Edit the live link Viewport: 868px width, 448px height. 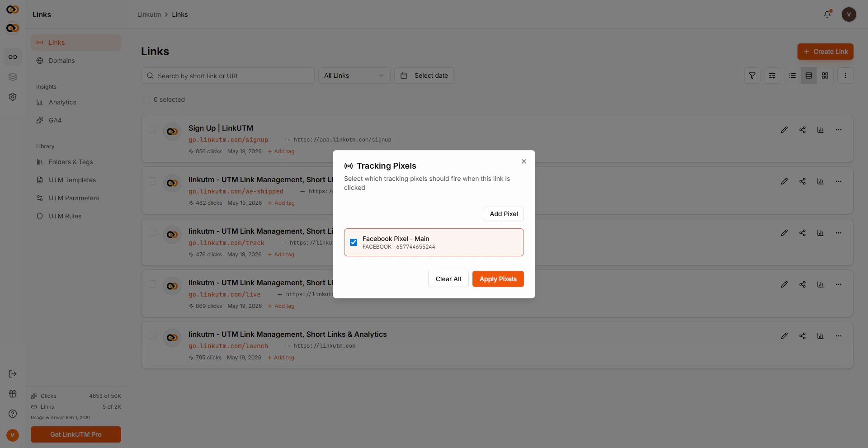[784, 284]
